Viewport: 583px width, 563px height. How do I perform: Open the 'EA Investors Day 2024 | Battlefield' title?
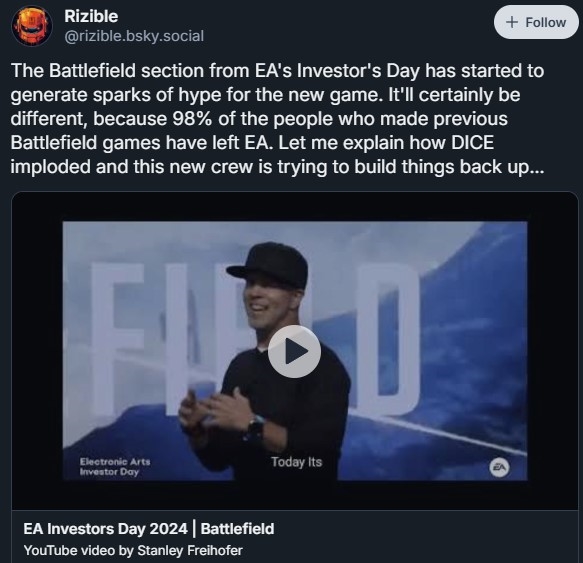pos(149,528)
